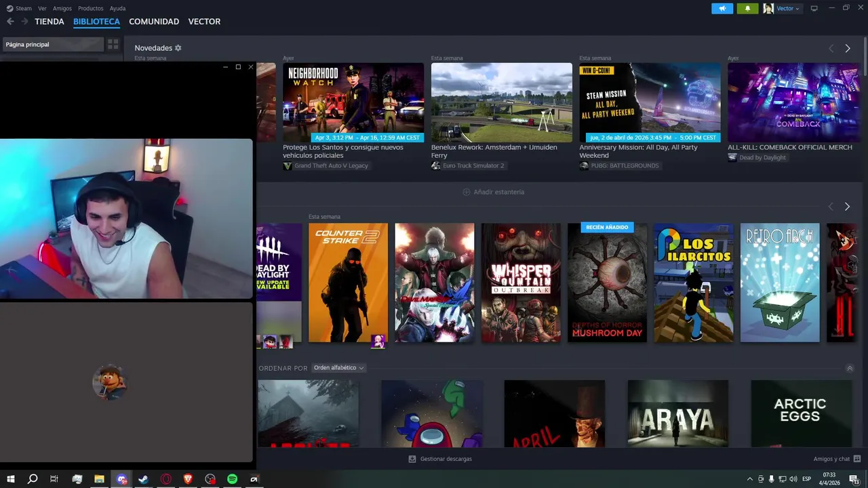Click the Euro Truck Simulator 2 game icon

pos(435,165)
